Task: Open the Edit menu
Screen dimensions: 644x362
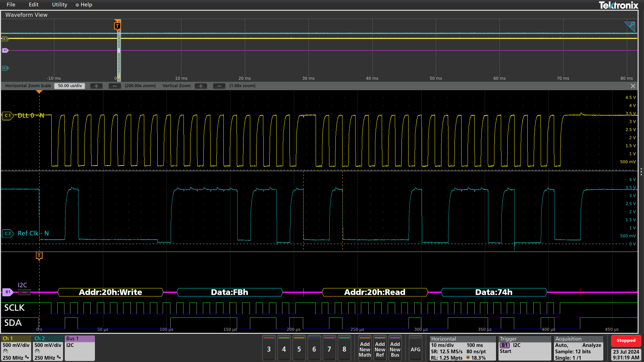Action: [x=34, y=5]
